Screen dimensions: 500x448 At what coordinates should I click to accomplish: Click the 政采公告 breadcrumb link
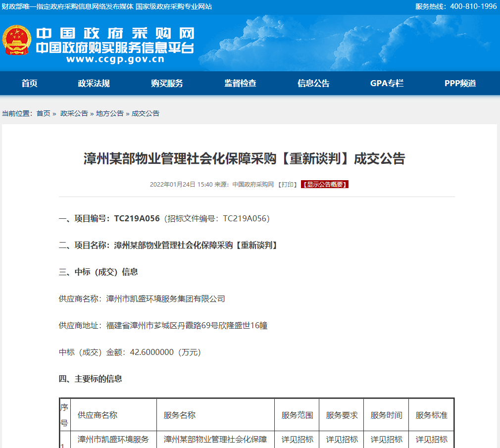pos(74,113)
